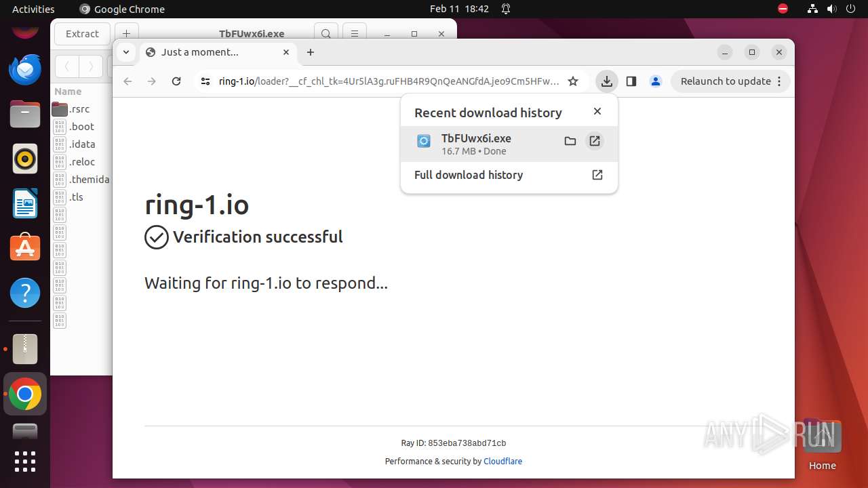Open archive manager hamburger menu
This screenshot has height=488, width=868.
[354, 34]
